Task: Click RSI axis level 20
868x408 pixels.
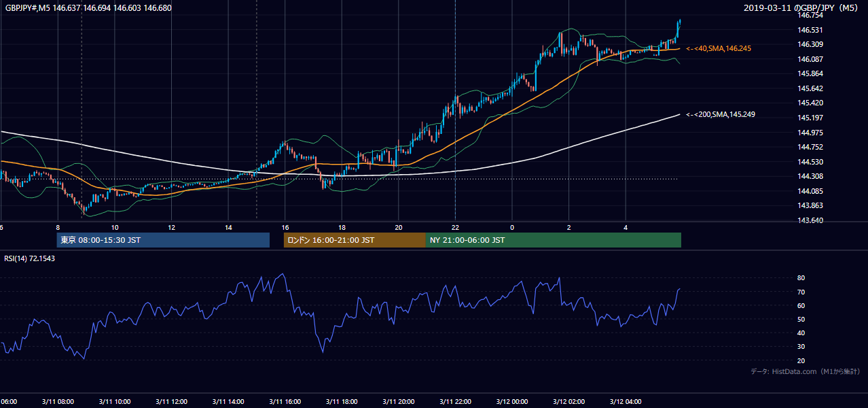Action: click(x=801, y=360)
